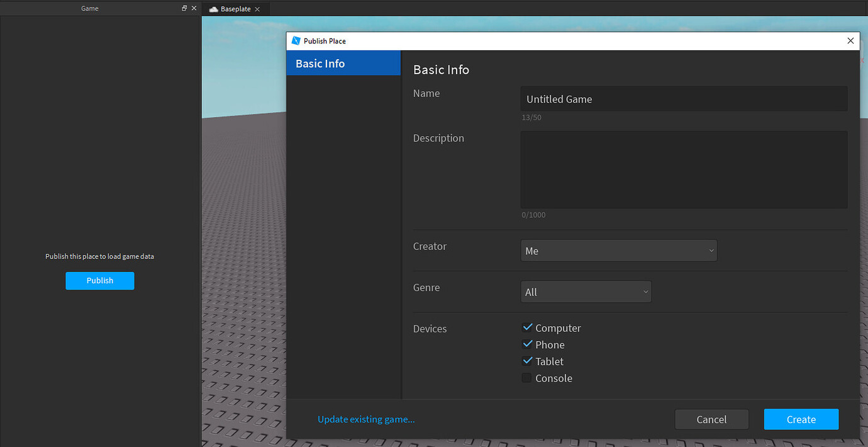Click the 0/1000 description counter
This screenshot has height=447, width=868.
tap(534, 215)
